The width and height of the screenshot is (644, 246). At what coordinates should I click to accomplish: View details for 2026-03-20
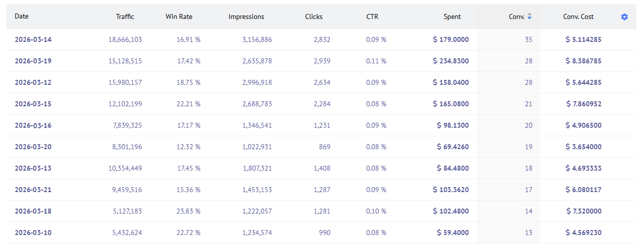point(33,147)
